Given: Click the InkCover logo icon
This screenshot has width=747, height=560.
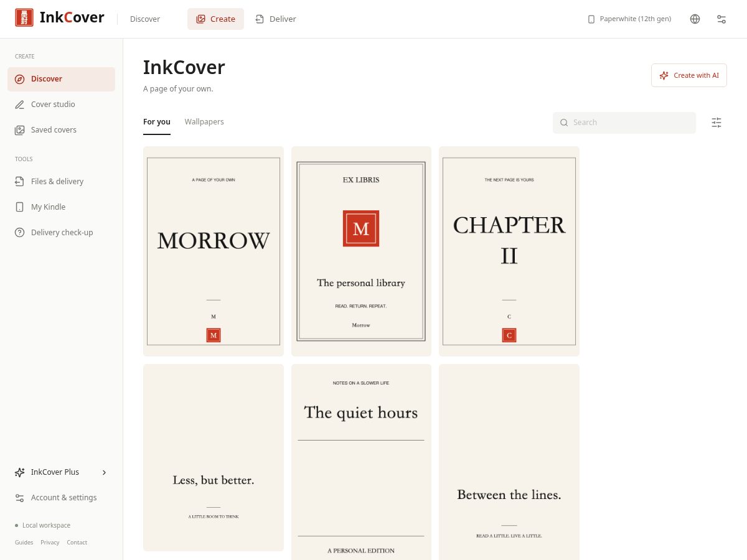Looking at the screenshot, I should pos(24,17).
